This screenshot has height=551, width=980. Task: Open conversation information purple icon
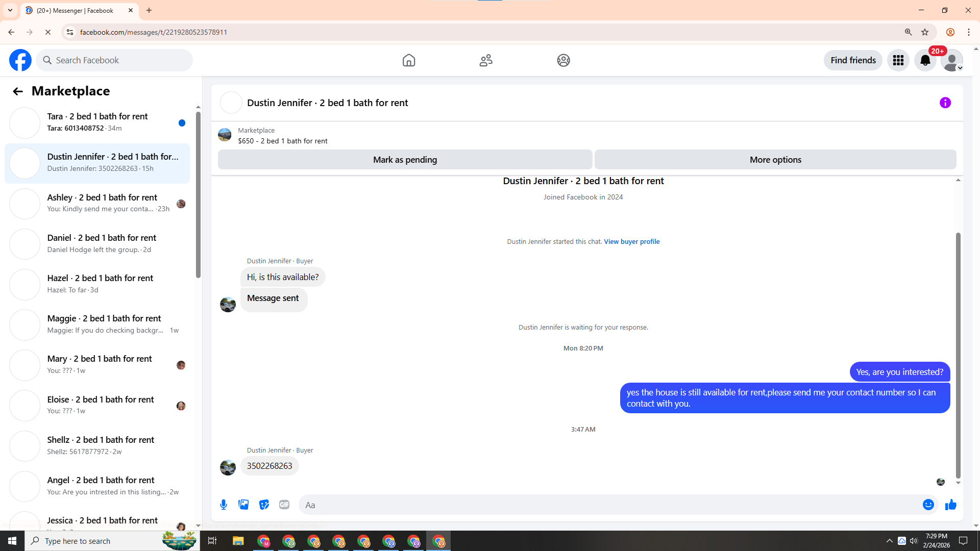(x=945, y=103)
